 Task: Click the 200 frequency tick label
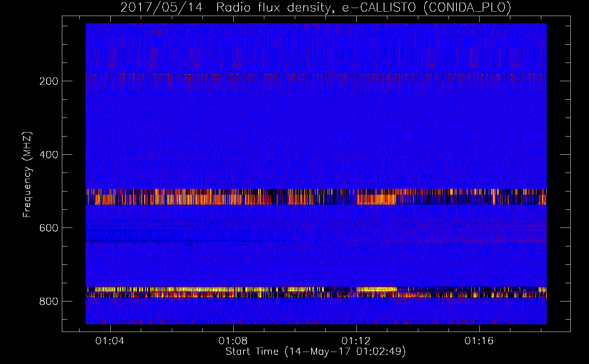49,81
